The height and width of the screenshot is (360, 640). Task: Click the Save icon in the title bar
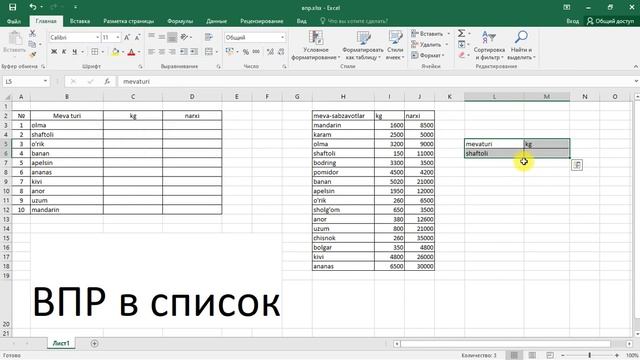[x=13, y=7]
